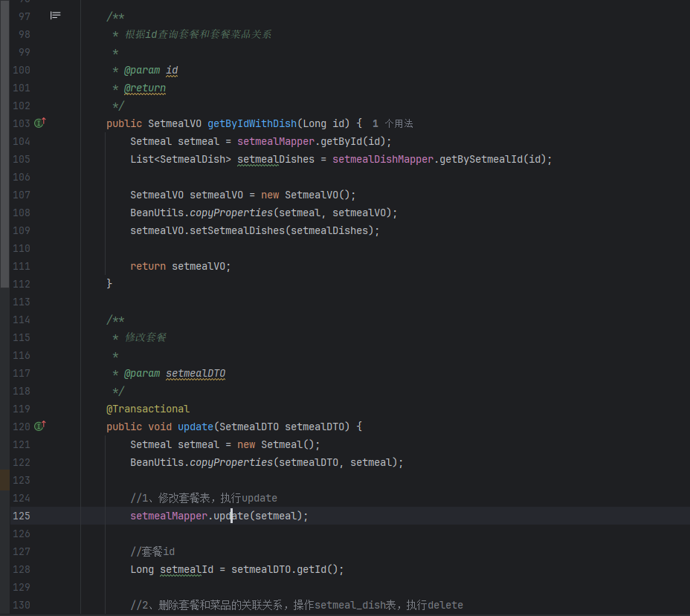
Task: Click line number 107 in the gutter
Action: pyautogui.click(x=21, y=195)
